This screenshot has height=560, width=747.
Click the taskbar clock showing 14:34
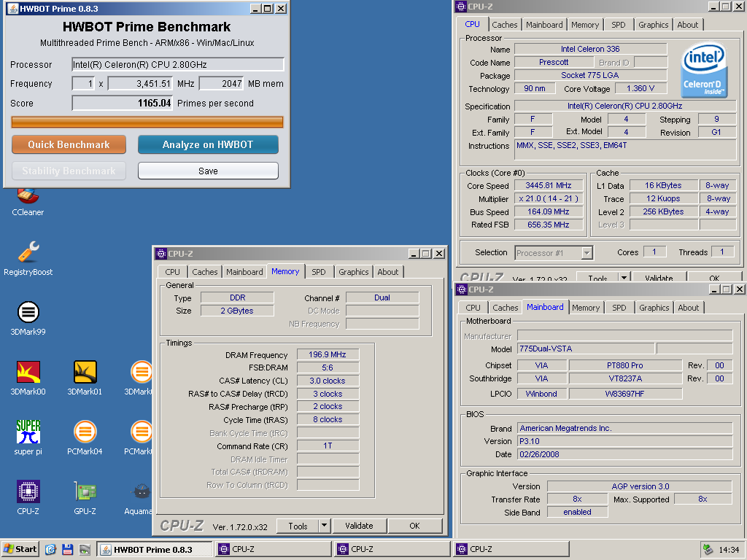point(729,550)
